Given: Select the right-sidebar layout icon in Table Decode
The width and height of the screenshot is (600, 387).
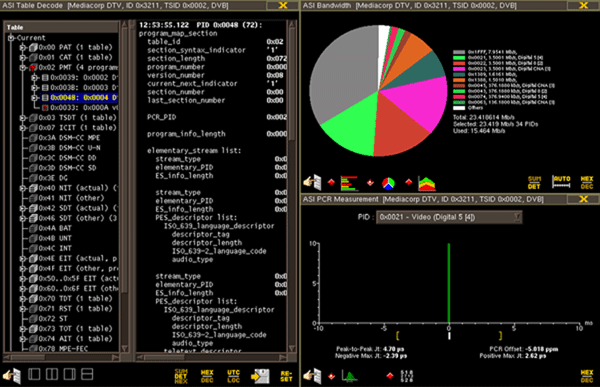Looking at the screenshot, I should pos(69,374).
